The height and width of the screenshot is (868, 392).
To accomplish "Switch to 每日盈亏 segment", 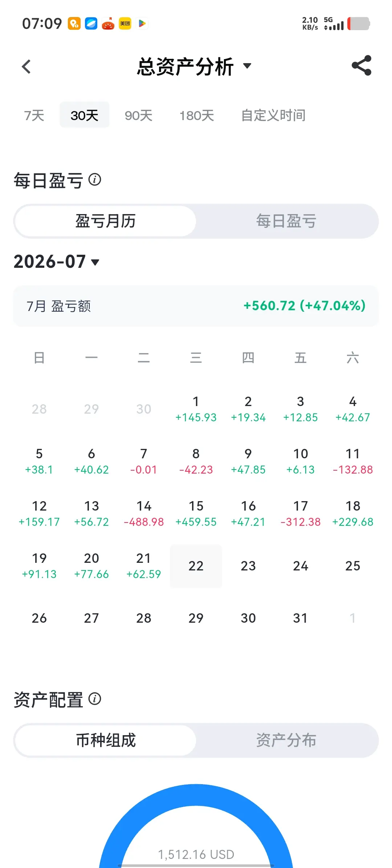I will pos(286,221).
